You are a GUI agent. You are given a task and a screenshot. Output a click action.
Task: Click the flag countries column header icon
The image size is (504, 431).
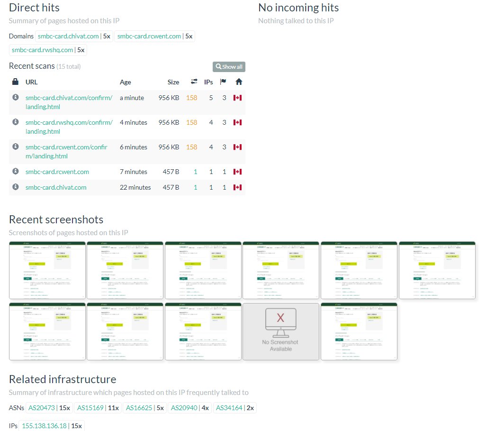click(x=223, y=82)
